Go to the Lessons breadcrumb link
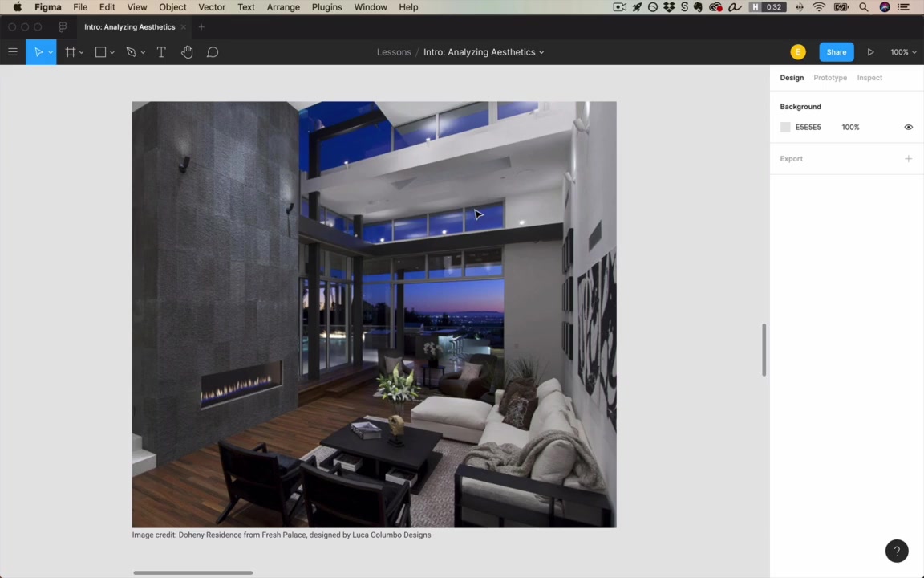Image resolution: width=924 pixels, height=578 pixels. [x=394, y=52]
